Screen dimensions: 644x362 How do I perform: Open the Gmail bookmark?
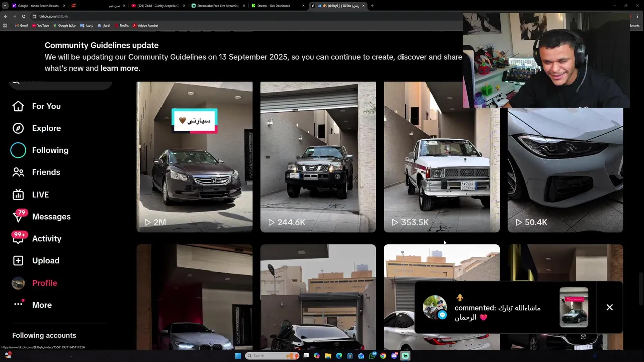(21, 25)
